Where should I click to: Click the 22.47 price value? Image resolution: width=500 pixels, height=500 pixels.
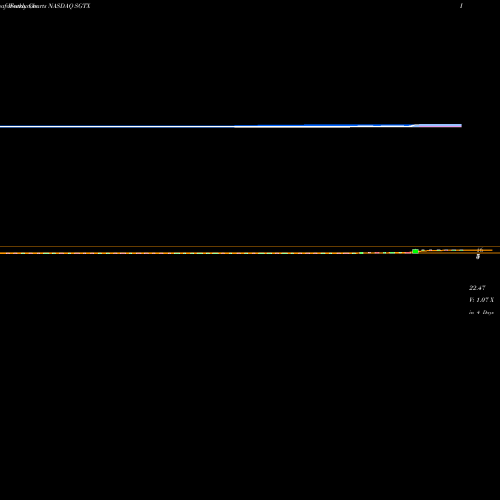tap(477, 288)
